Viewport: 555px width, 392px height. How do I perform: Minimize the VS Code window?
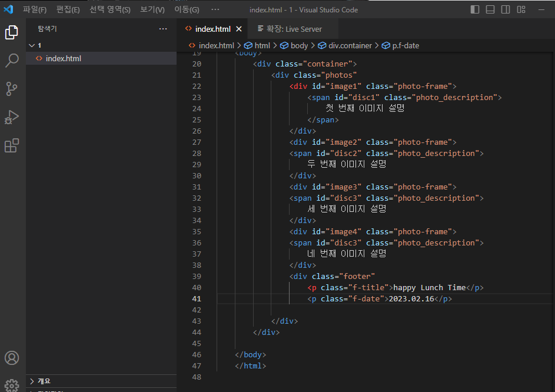pyautogui.click(x=541, y=9)
